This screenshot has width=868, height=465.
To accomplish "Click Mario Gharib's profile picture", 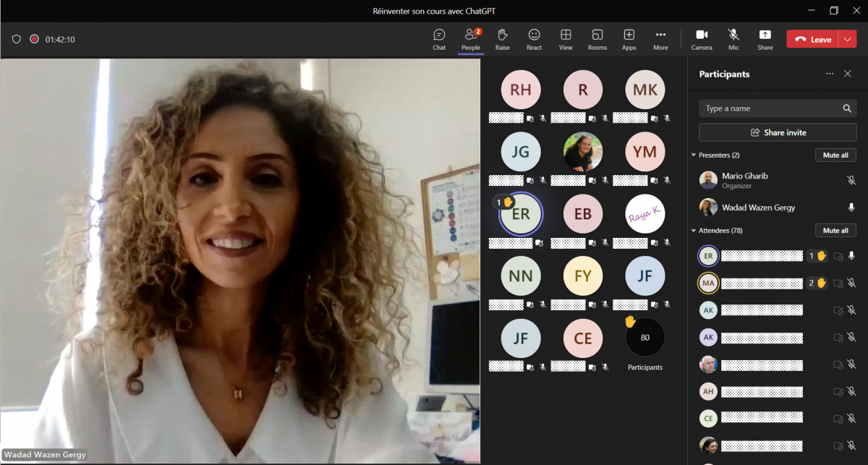I will pos(709,180).
